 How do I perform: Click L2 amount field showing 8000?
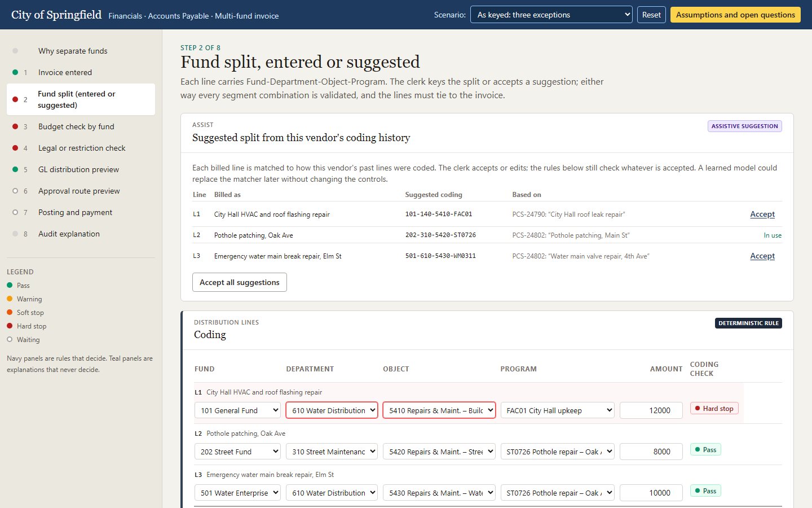click(651, 452)
